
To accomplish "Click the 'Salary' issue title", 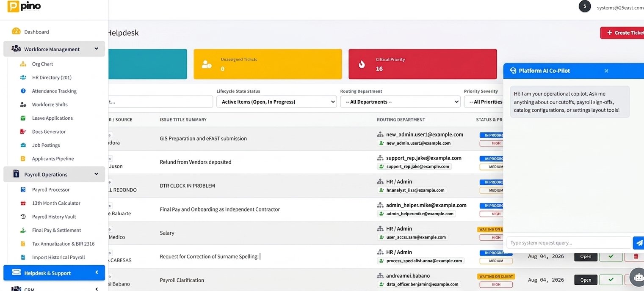I will coord(167,233).
